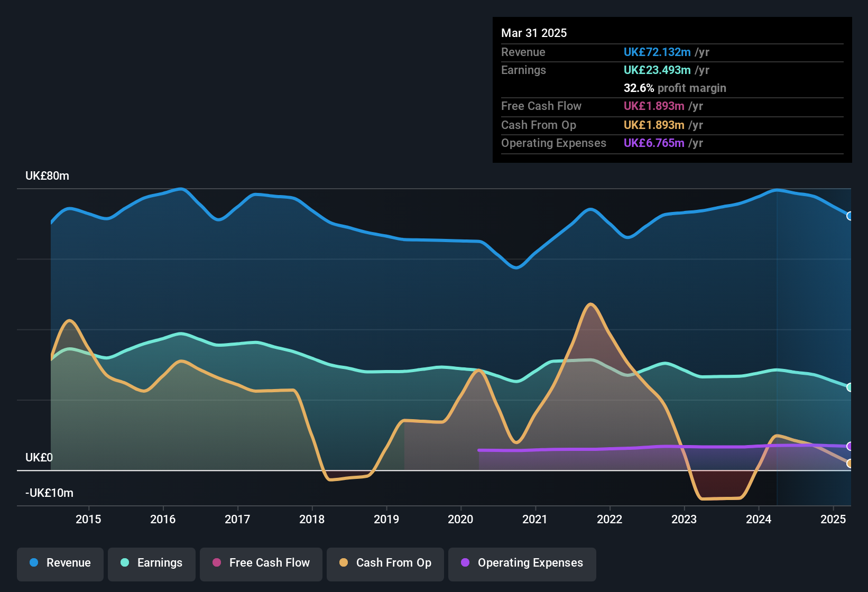Click the Revenue label in tooltip
The width and height of the screenshot is (868, 592).
point(523,52)
